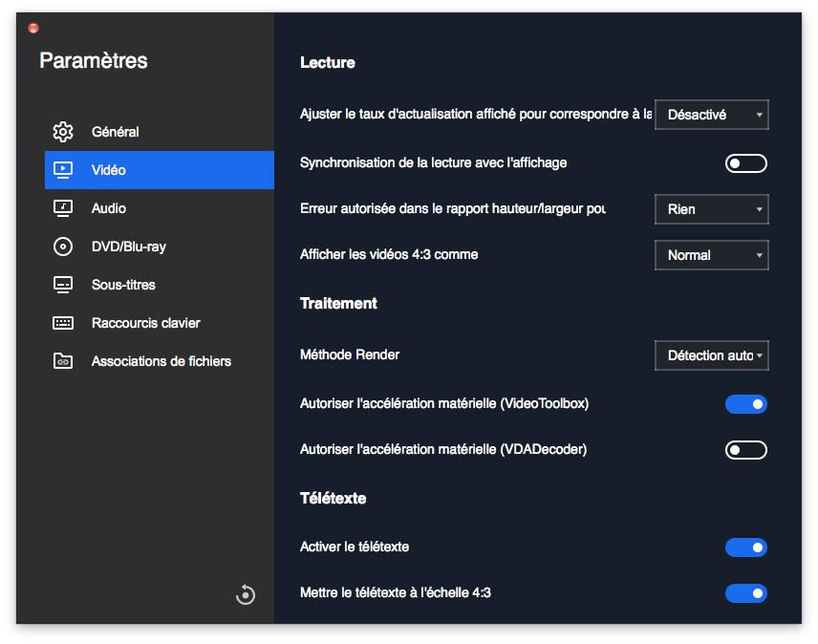
Task: Click the DVD/Blu-ray disc icon
Action: pyautogui.click(x=63, y=247)
